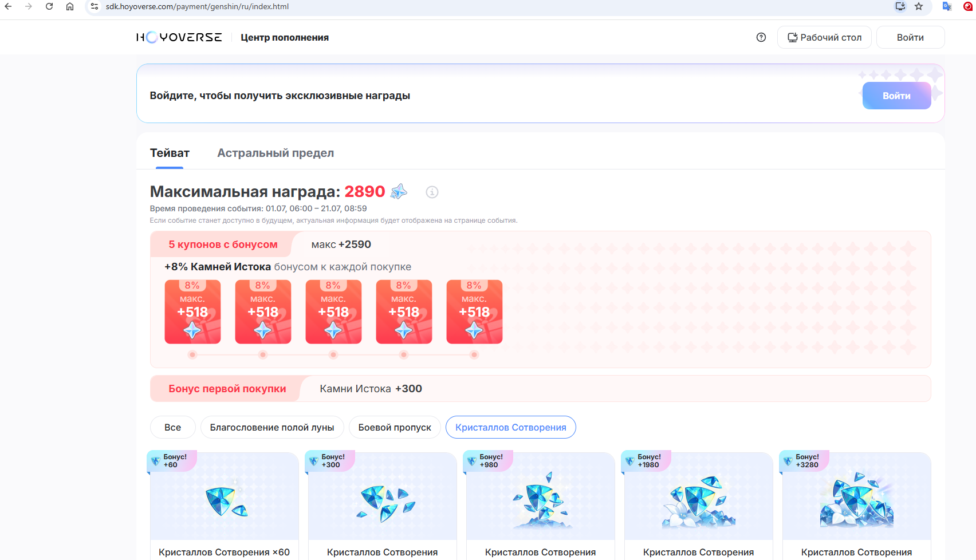This screenshot has width=976, height=560.
Task: Click the browser forward arrow
Action: pyautogui.click(x=29, y=6)
